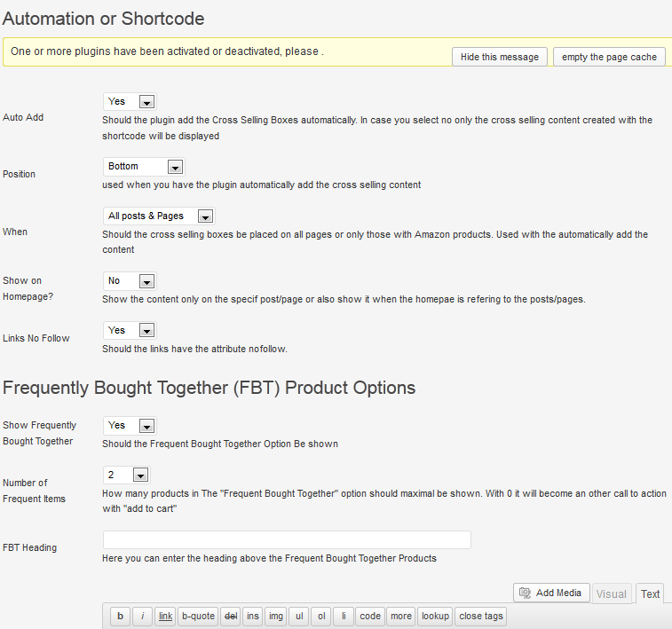Image resolution: width=672 pixels, height=629 pixels.
Task: Change Number of Frequent Items dropdown
Action: pyautogui.click(x=127, y=475)
